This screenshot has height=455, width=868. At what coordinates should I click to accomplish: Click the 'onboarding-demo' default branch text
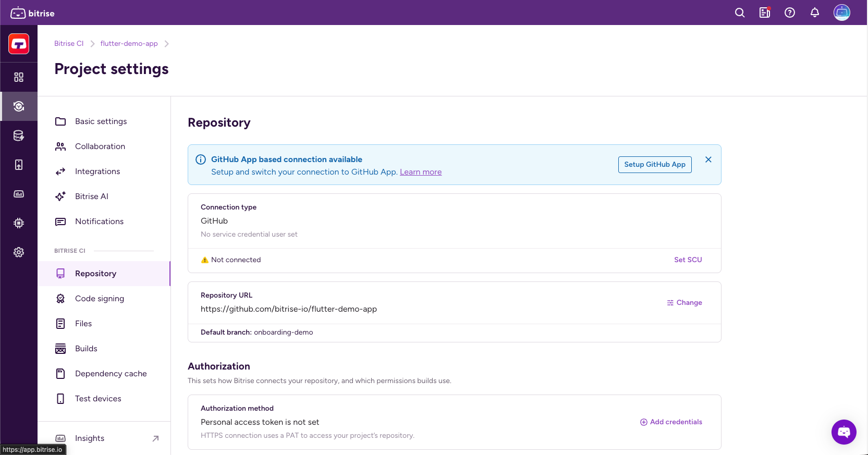(x=284, y=333)
